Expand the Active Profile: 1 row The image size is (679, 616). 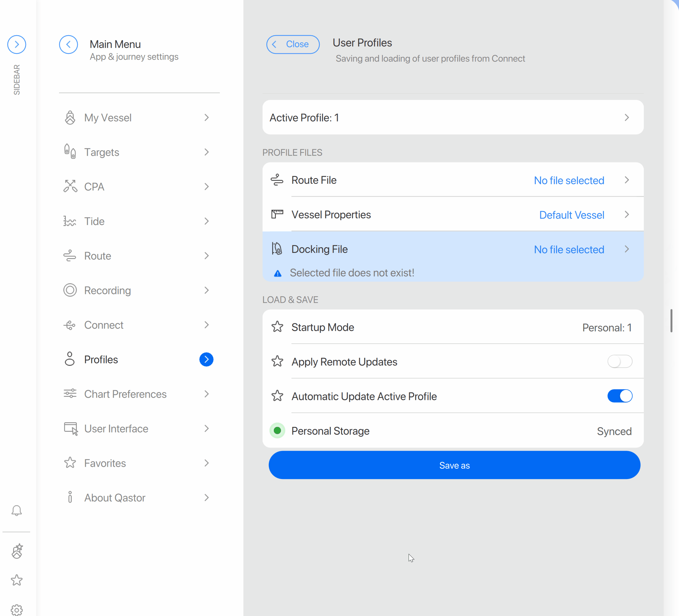(x=626, y=117)
